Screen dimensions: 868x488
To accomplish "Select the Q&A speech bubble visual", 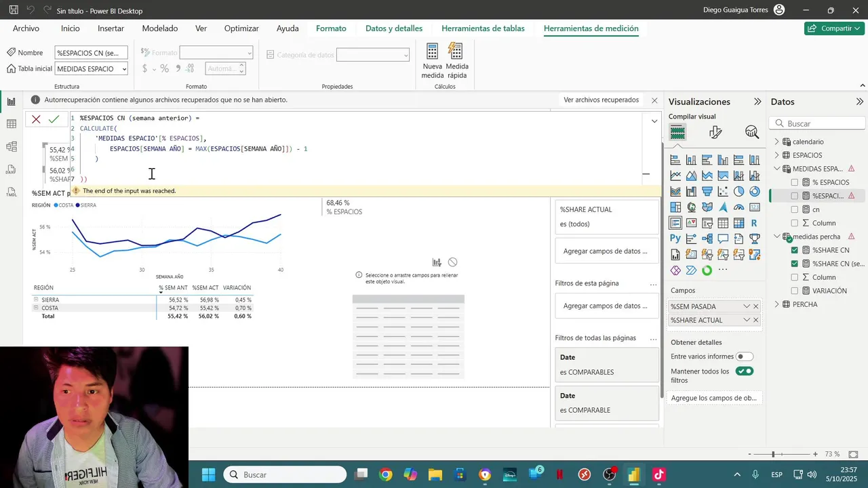I will pyautogui.click(x=723, y=239).
